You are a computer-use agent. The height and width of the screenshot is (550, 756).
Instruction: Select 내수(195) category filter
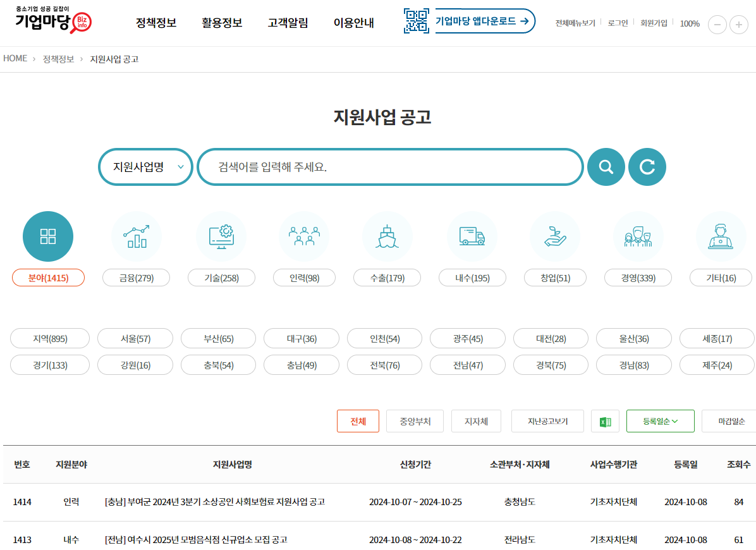coord(472,278)
